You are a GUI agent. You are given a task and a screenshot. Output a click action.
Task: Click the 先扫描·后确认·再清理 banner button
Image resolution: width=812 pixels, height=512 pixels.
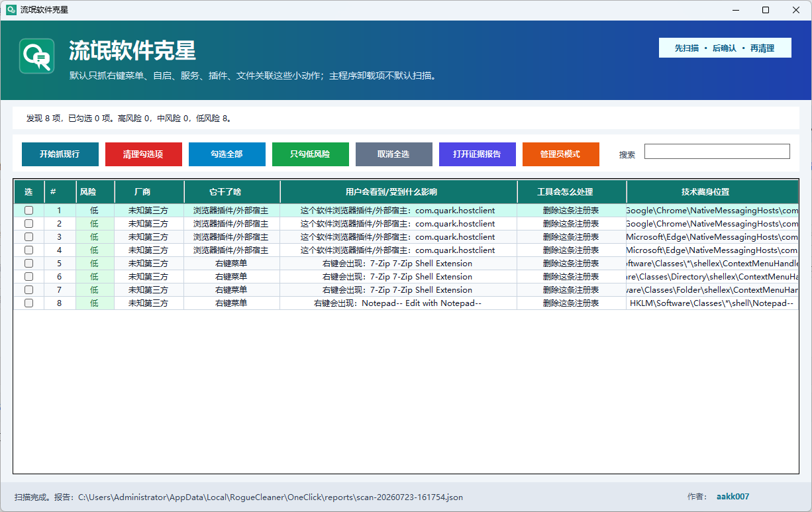click(725, 48)
